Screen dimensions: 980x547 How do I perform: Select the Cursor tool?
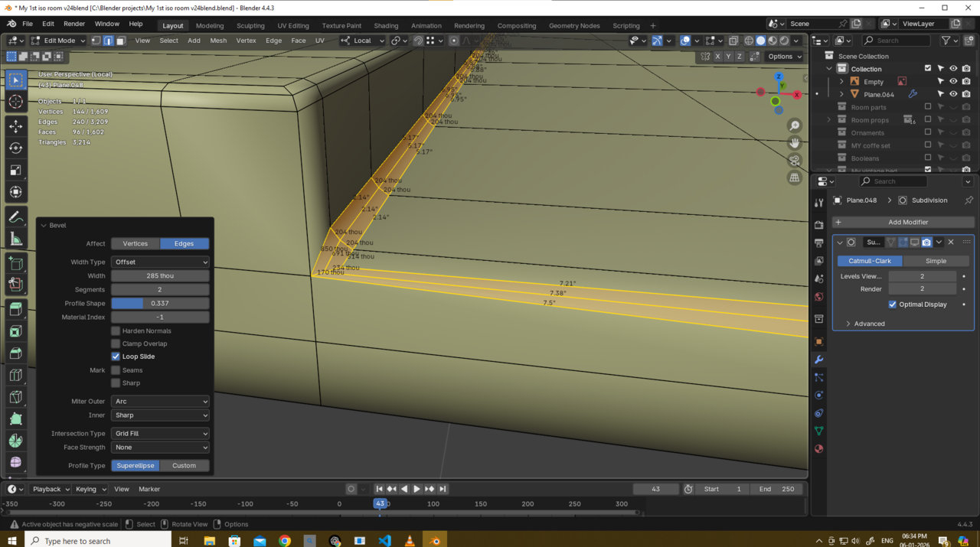[x=15, y=102]
